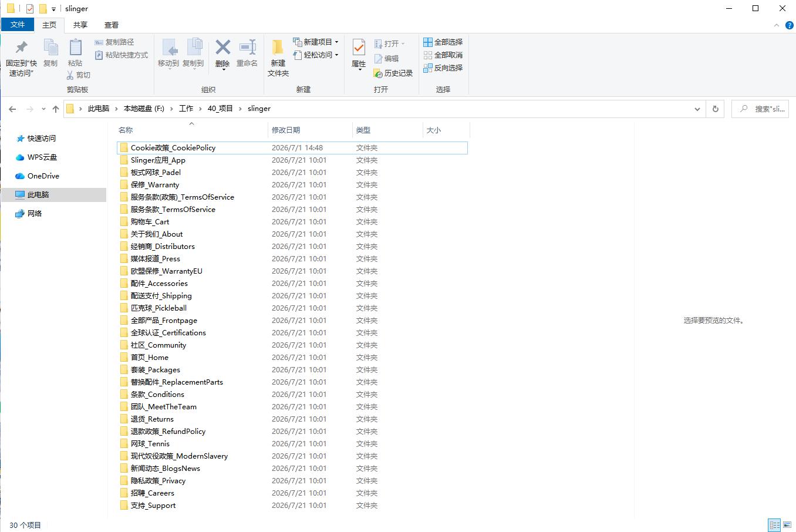Image resolution: width=796 pixels, height=532 pixels.
Task: Select the 板式网球_Padel folder
Action: (292, 173)
